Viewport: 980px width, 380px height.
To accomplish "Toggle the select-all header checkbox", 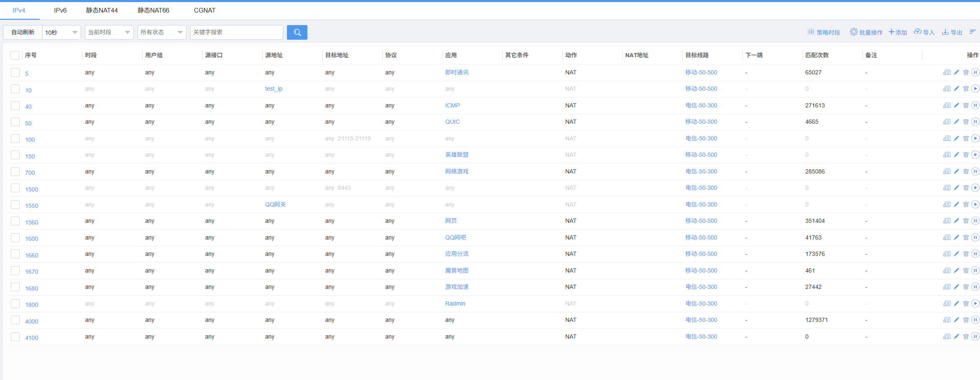I will (15, 55).
